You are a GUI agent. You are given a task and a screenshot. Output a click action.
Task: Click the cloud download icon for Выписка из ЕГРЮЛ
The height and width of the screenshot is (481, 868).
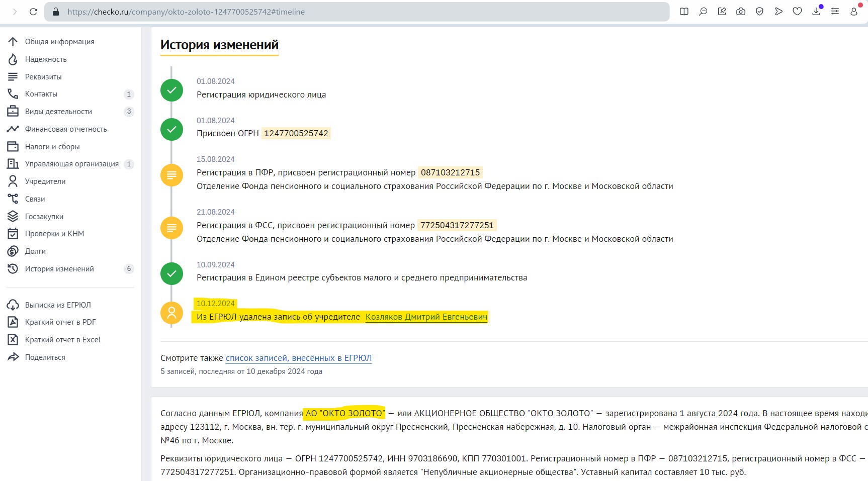pyautogui.click(x=13, y=305)
